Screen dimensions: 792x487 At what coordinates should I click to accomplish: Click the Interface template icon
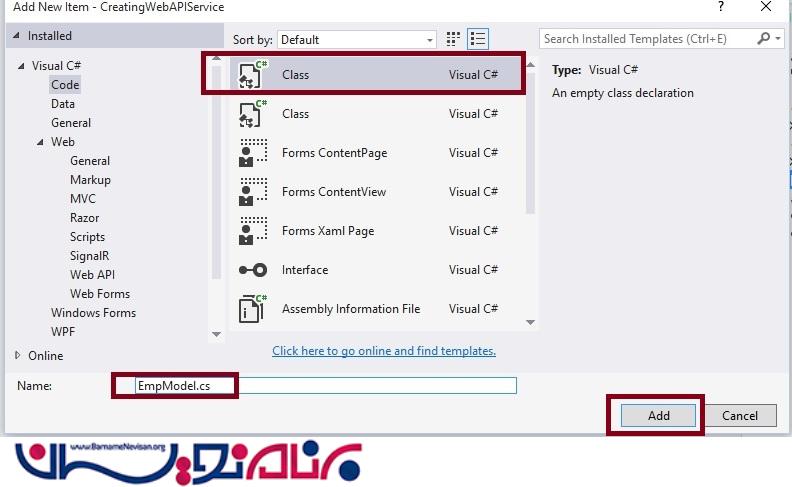click(253, 270)
